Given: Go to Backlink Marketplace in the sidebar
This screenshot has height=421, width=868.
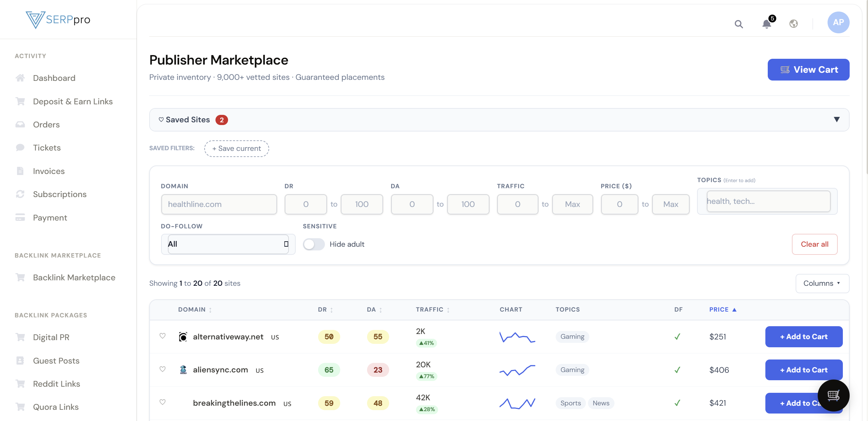Looking at the screenshot, I should (74, 277).
